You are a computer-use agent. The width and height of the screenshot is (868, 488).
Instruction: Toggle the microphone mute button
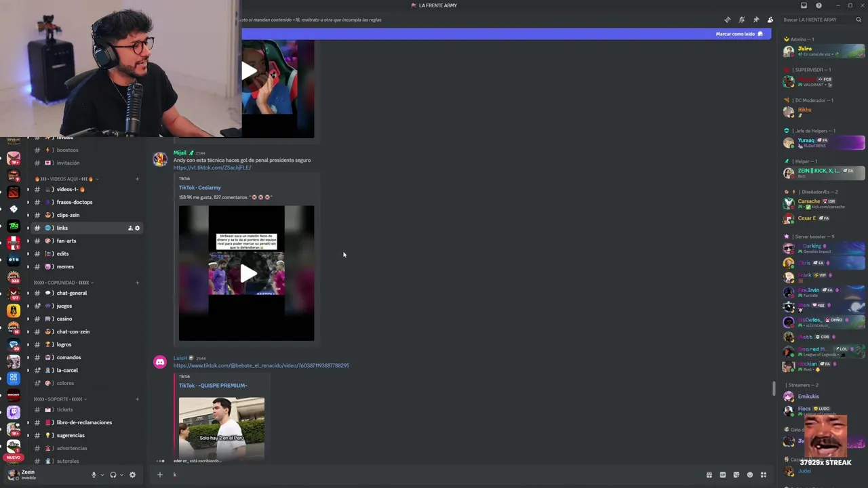point(94,475)
